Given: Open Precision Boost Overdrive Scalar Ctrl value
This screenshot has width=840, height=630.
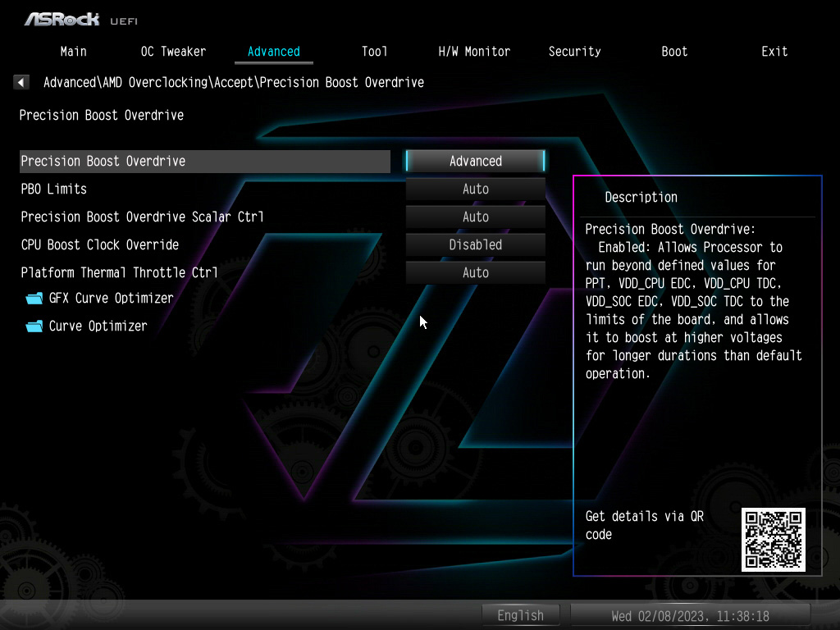Looking at the screenshot, I should pos(476,217).
